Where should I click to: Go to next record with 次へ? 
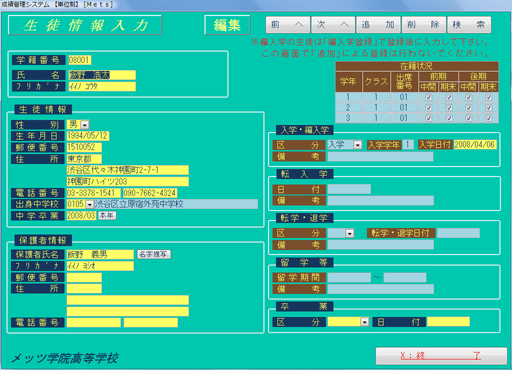pyautogui.click(x=333, y=25)
